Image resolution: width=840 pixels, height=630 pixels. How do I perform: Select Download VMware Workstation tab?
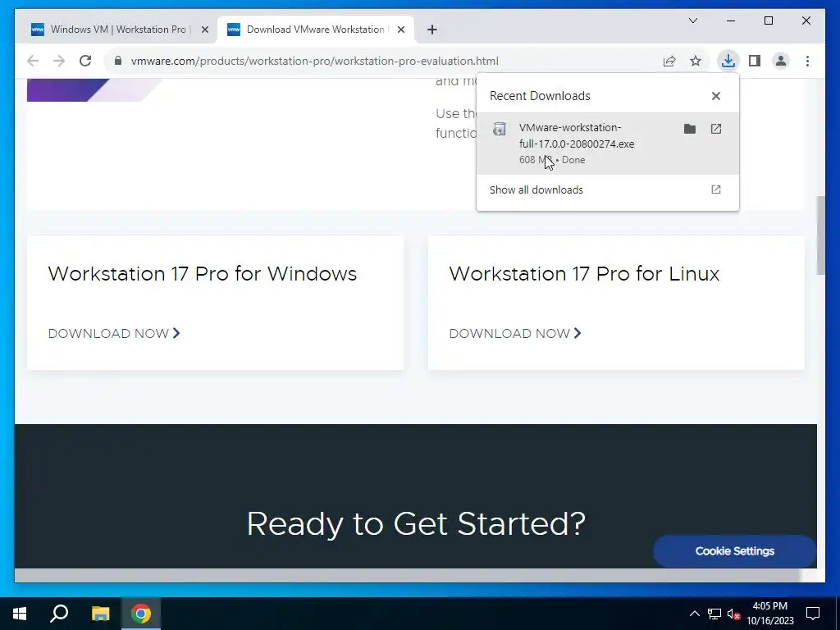point(315,30)
